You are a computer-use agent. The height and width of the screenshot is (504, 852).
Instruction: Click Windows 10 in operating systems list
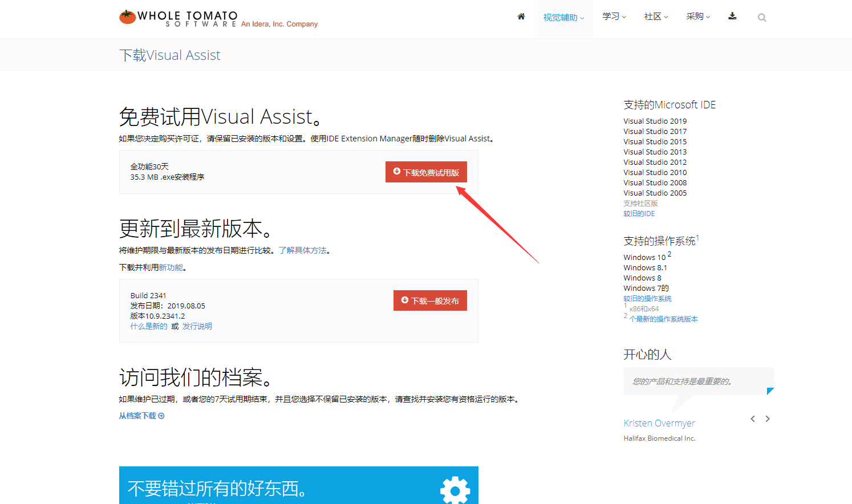click(x=644, y=257)
